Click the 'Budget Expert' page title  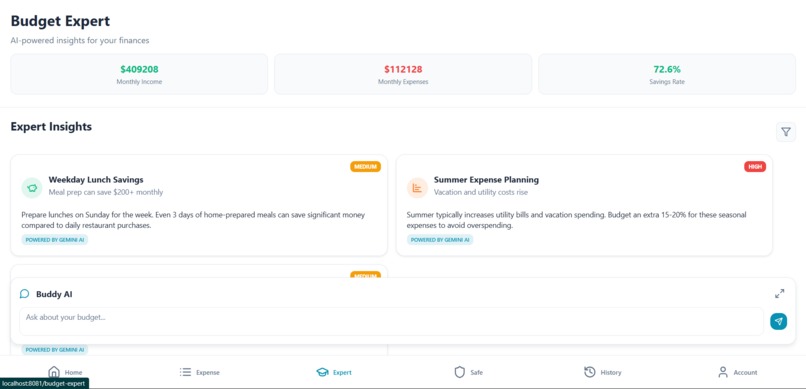tap(60, 21)
